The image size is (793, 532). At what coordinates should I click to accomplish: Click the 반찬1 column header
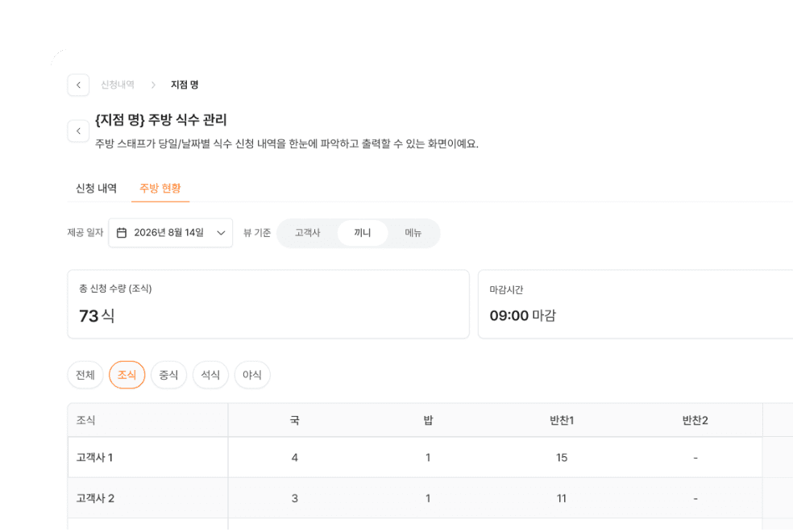[562, 420]
